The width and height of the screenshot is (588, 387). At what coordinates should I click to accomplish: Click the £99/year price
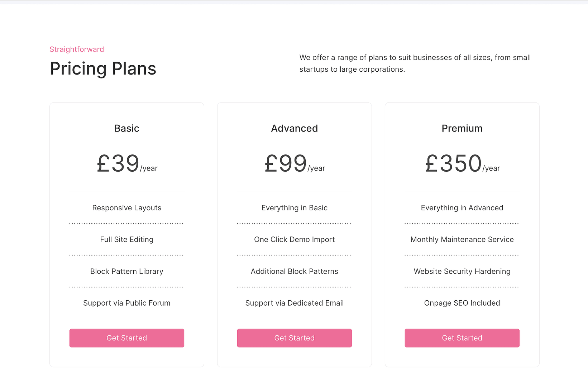coord(295,164)
